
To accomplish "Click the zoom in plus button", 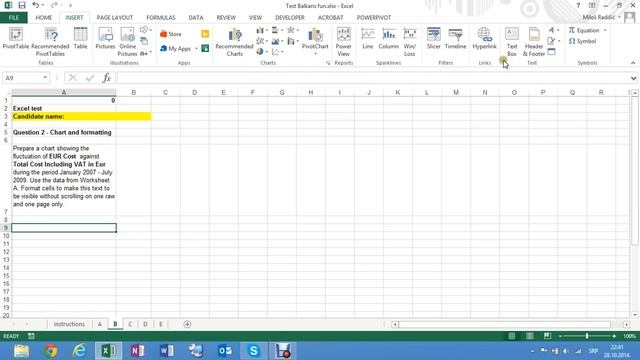I will pos(614,336).
